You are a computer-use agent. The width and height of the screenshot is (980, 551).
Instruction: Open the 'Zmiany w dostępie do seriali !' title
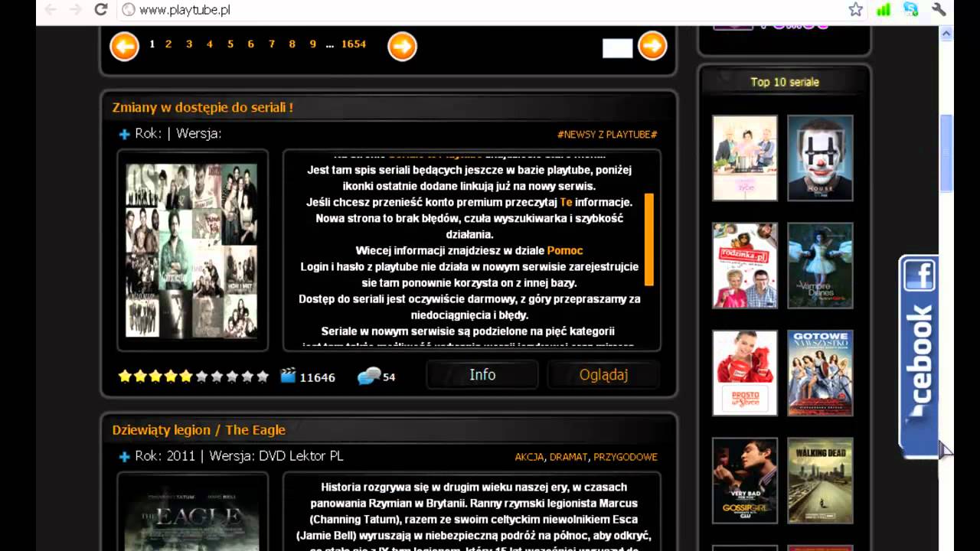coord(203,107)
